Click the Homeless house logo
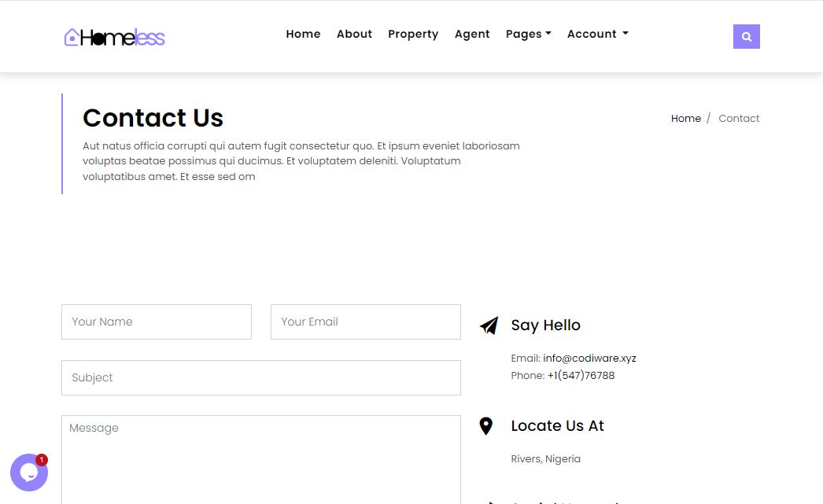 click(115, 37)
